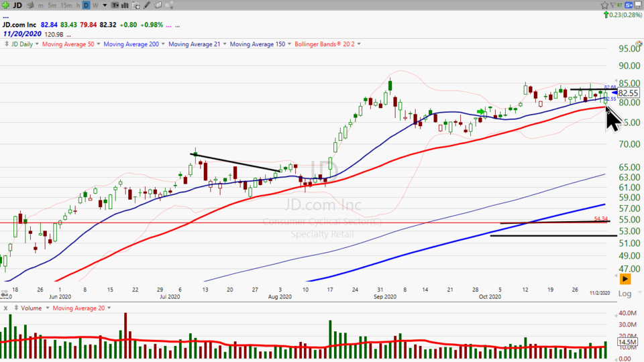Click the bar-chart plot style icon
Image resolution: width=644 pixels, height=362 pixels.
(x=125, y=5)
